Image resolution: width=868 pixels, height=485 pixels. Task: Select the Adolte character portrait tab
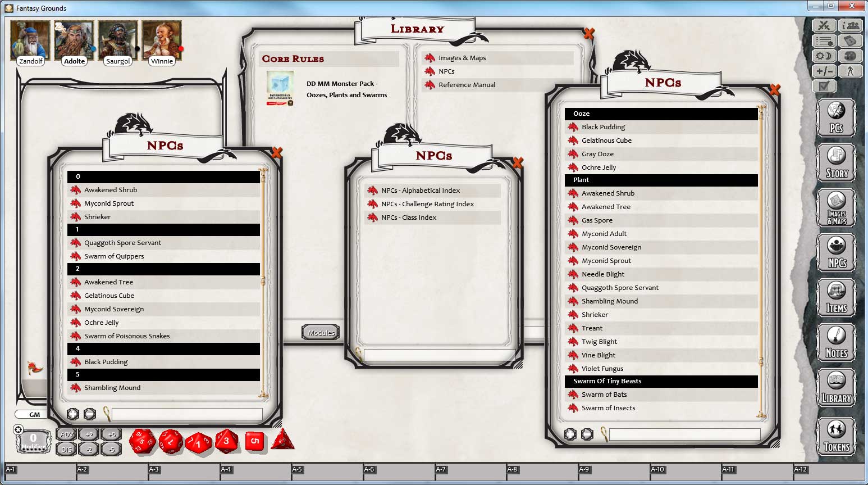(x=74, y=39)
